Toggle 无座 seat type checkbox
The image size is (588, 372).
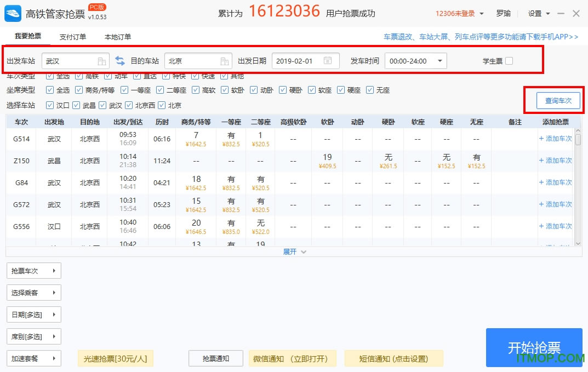click(370, 90)
